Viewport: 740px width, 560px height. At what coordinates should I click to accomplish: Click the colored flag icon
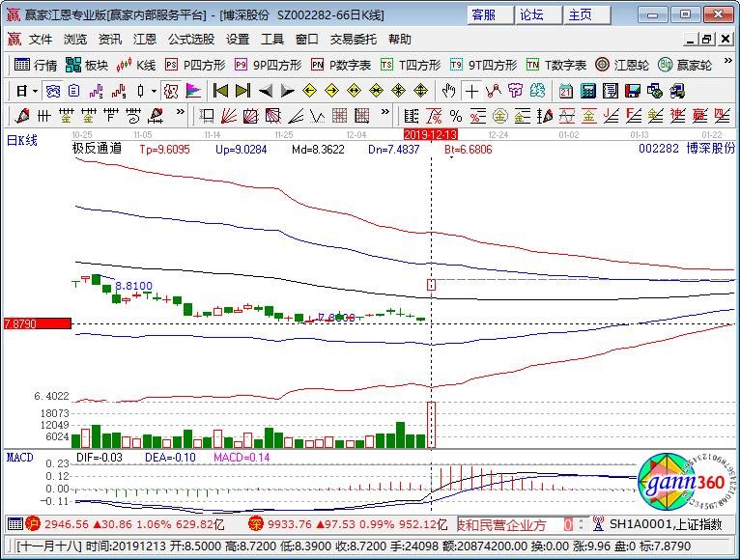193,91
